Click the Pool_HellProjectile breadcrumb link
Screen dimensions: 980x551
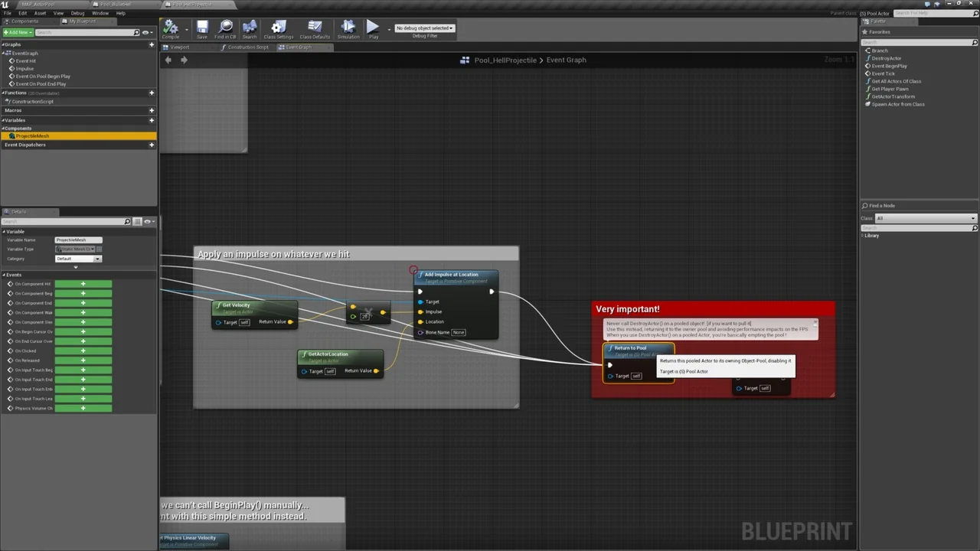click(505, 60)
